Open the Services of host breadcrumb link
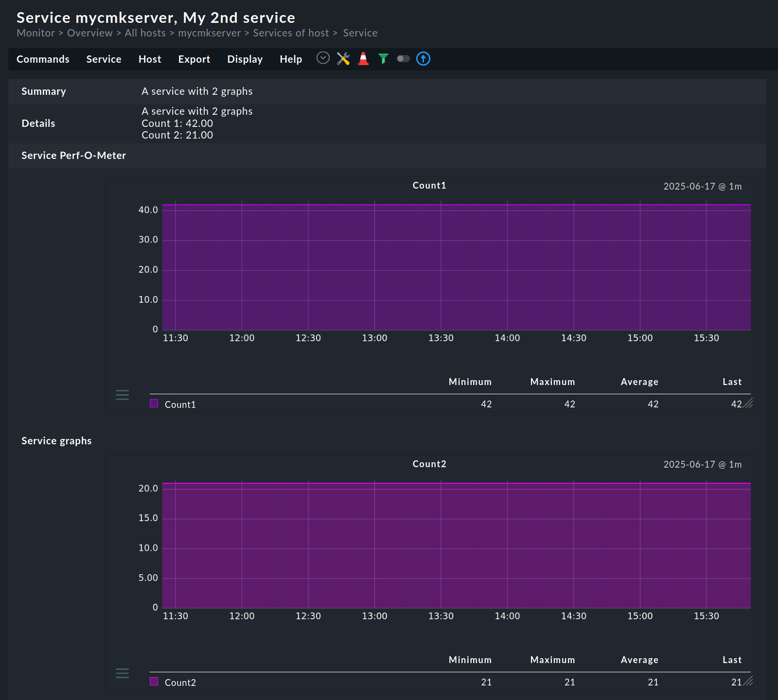The width and height of the screenshot is (778, 700). click(x=291, y=33)
